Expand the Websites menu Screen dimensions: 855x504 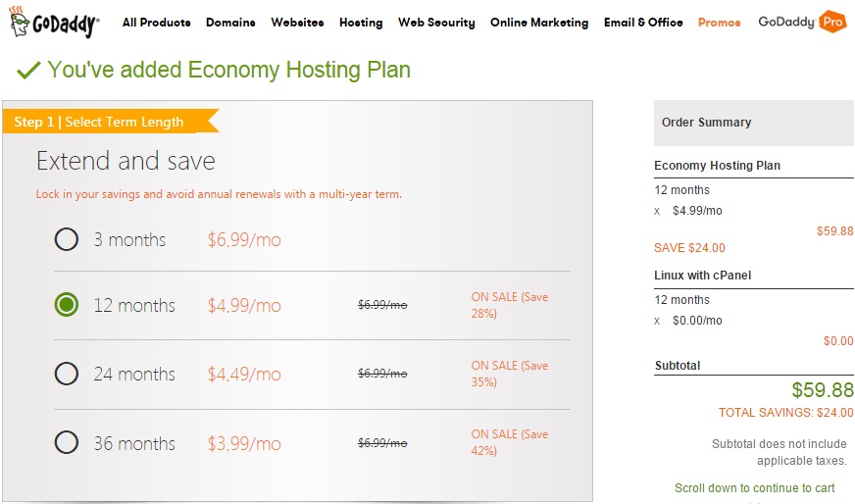pyautogui.click(x=297, y=23)
